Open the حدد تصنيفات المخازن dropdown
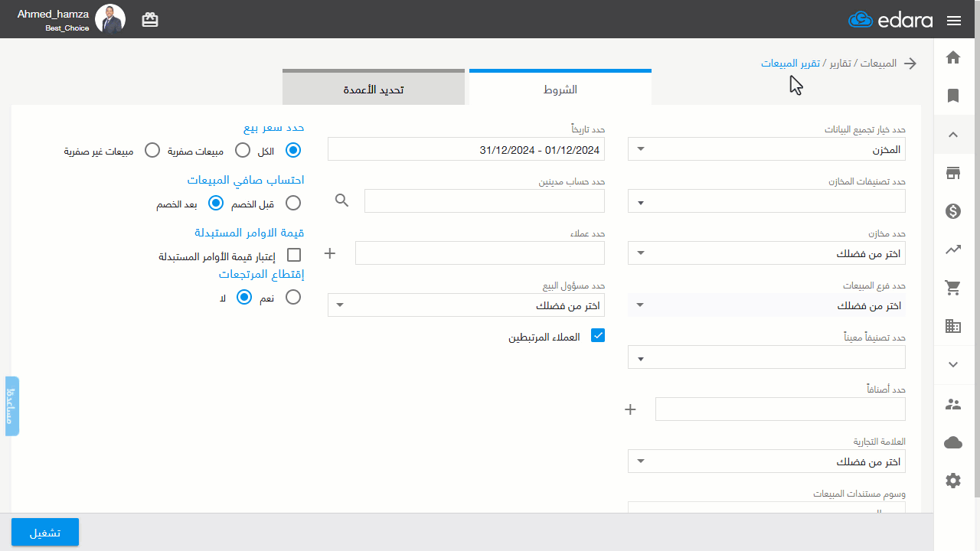Viewport: 980px width, 551px height. [x=766, y=201]
